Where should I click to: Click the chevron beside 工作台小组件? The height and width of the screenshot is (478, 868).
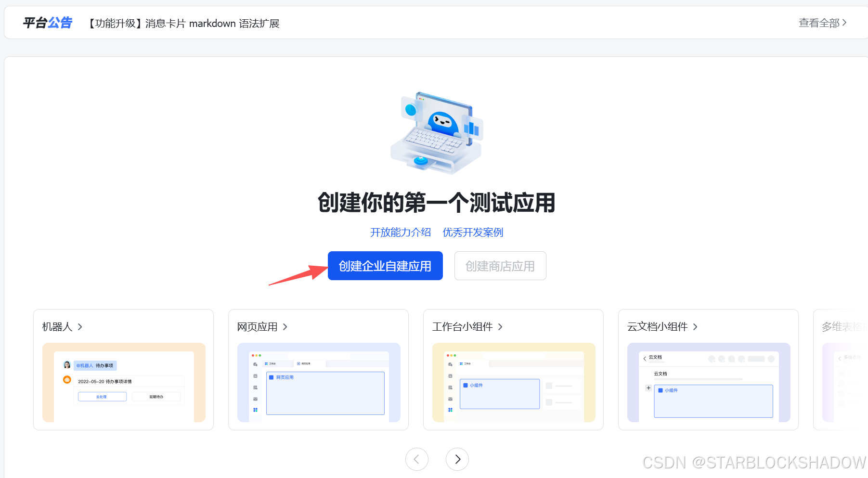pos(500,327)
